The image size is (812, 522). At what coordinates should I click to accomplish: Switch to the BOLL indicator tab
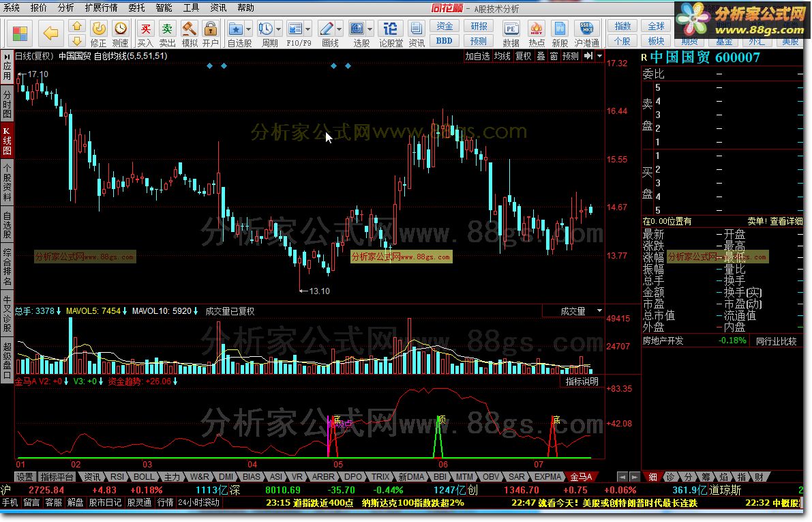pos(143,476)
